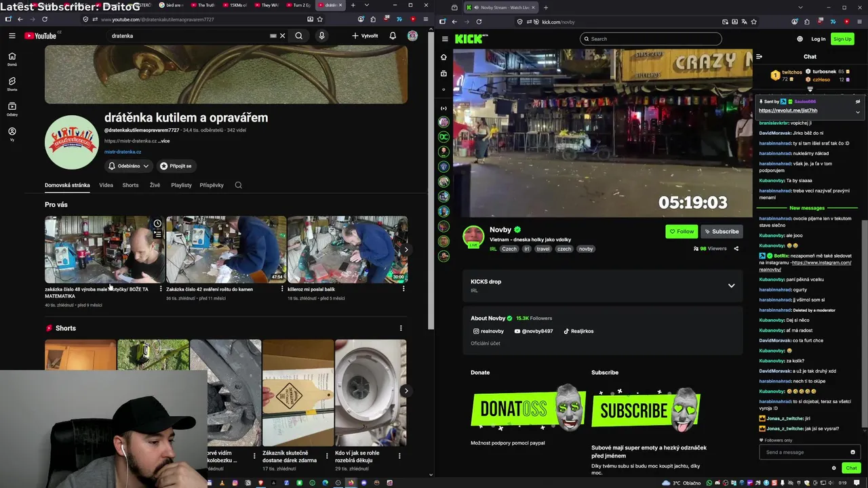Switch to the Shorts channel tab
The height and width of the screenshot is (488, 868).
tap(130, 185)
